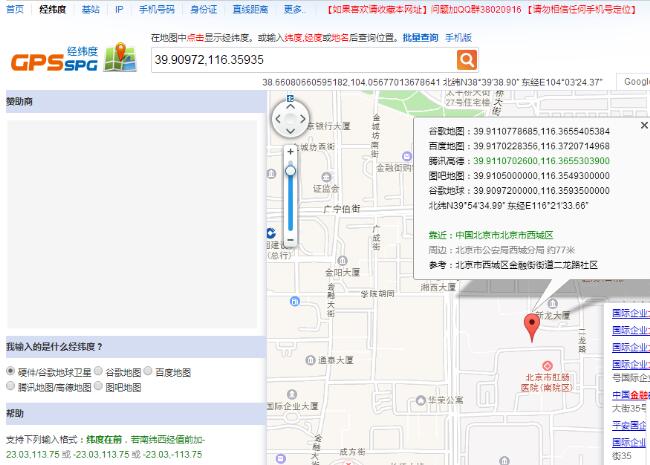Open the 手机版 link
This screenshot has width=650, height=465.
pos(458,38)
